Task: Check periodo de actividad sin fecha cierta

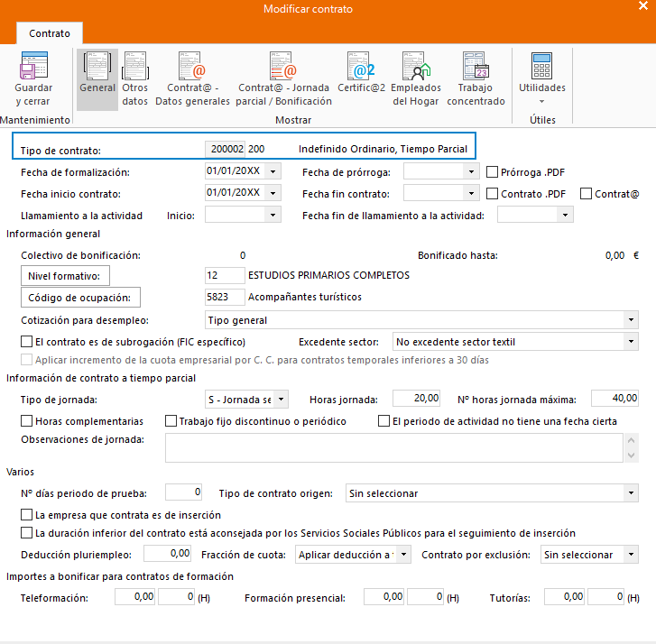Action: [x=383, y=420]
